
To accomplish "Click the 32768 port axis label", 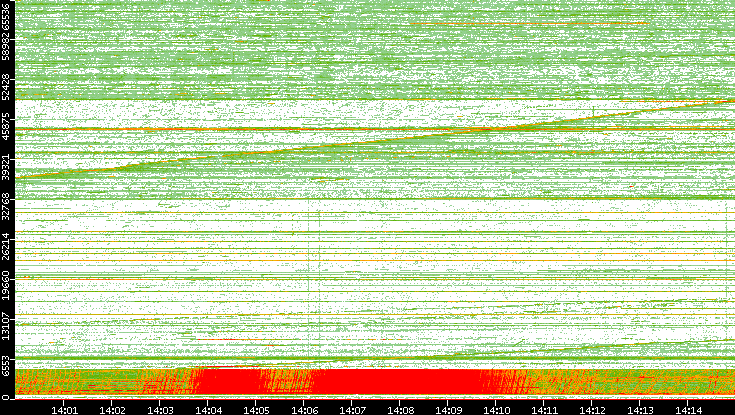I will pos(6,206).
